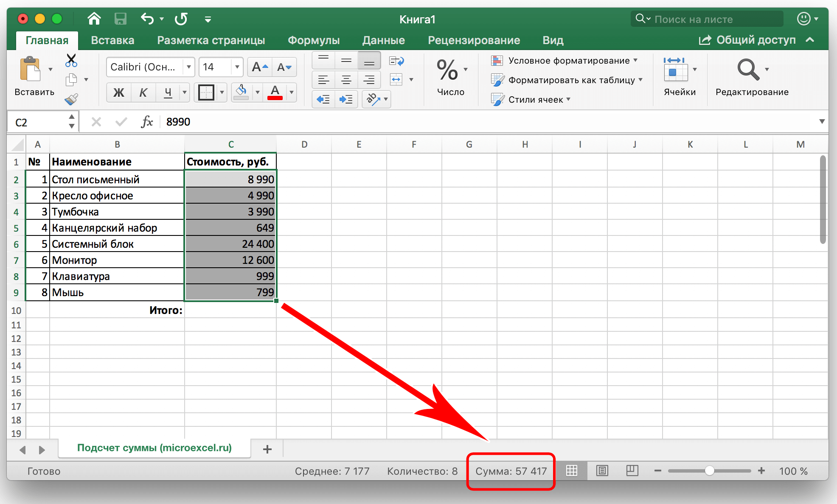This screenshot has width=837, height=504.
Task: Select the Format Painter brush icon
Action: 71,99
